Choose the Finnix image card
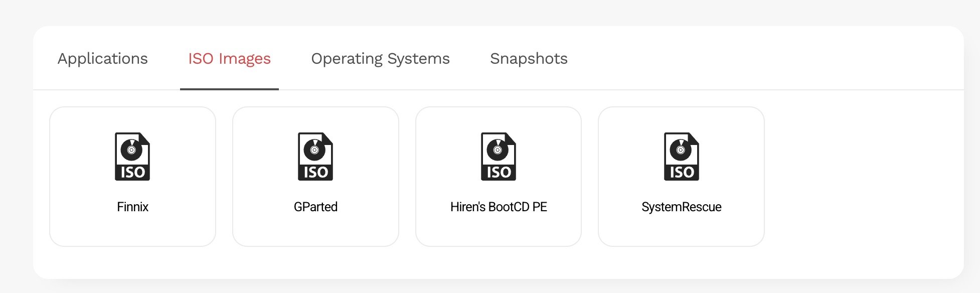 tap(132, 231)
